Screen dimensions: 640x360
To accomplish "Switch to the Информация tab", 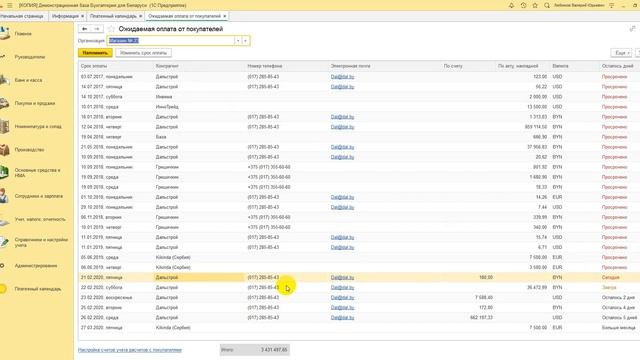I will click(65, 16).
